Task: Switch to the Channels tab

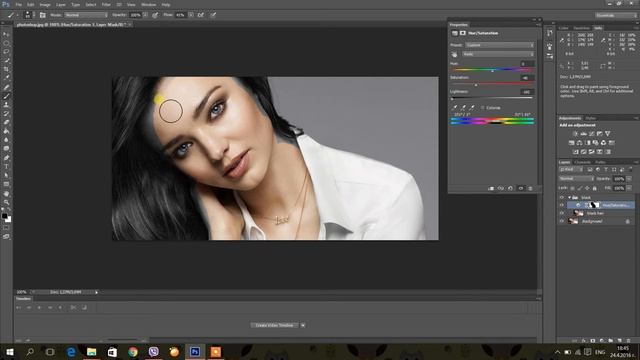Action: [582, 162]
